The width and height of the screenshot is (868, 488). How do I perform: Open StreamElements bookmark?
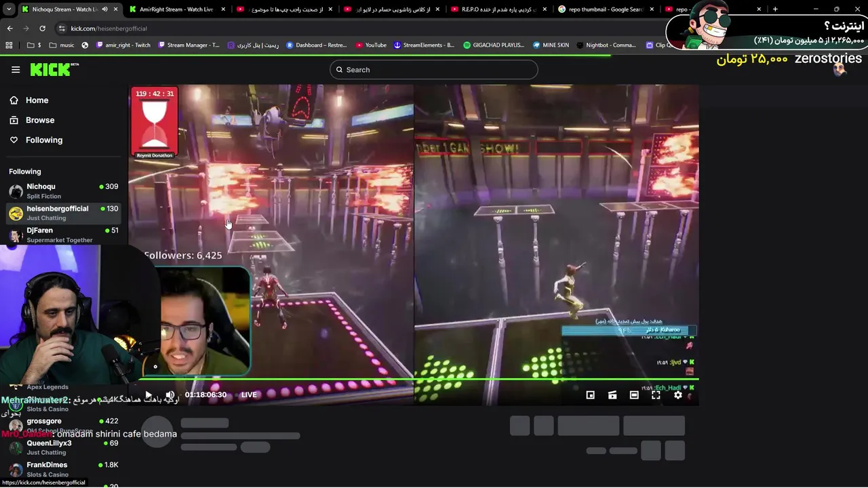[x=424, y=45]
